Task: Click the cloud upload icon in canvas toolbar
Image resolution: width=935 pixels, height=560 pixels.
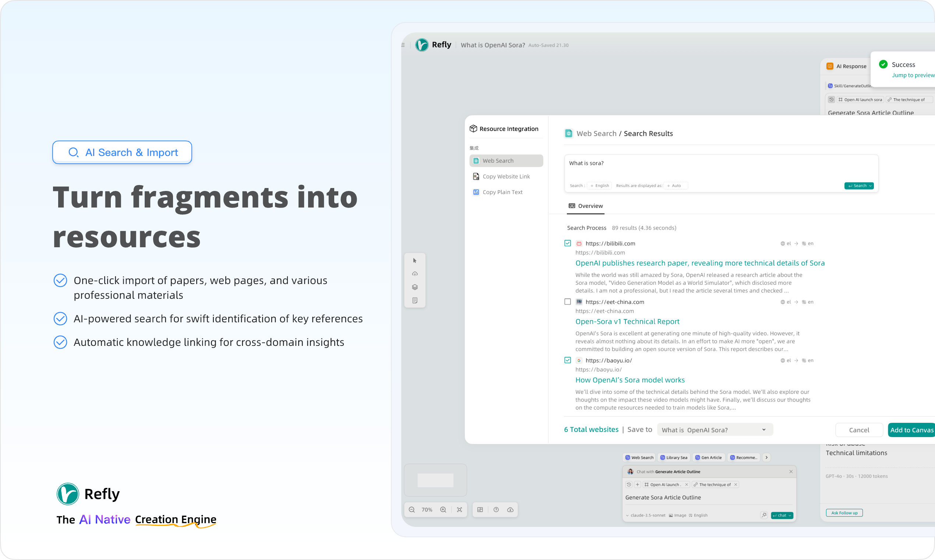Action: pos(414,274)
